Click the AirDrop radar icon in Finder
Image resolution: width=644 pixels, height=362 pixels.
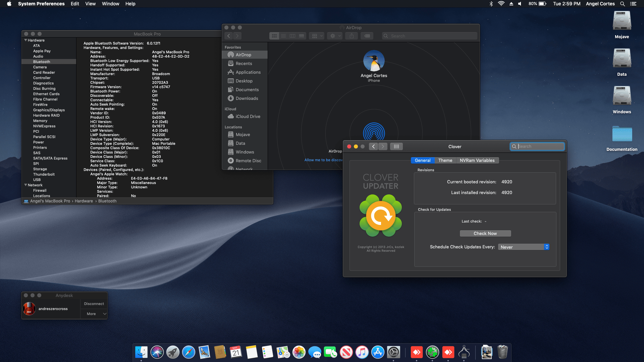coord(374,132)
